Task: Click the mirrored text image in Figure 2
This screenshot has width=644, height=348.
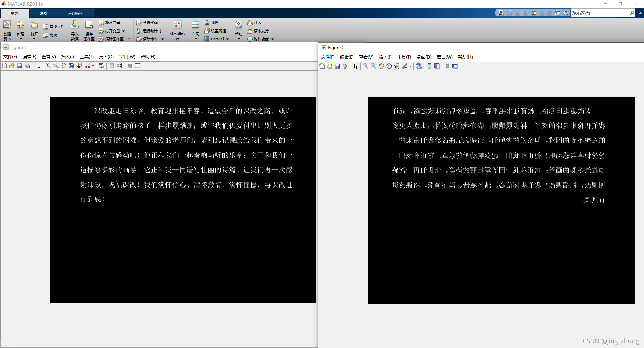Action: (501, 200)
